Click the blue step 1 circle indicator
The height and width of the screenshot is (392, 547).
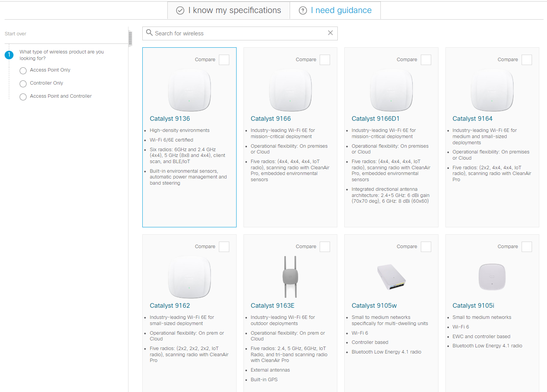[x=9, y=55]
